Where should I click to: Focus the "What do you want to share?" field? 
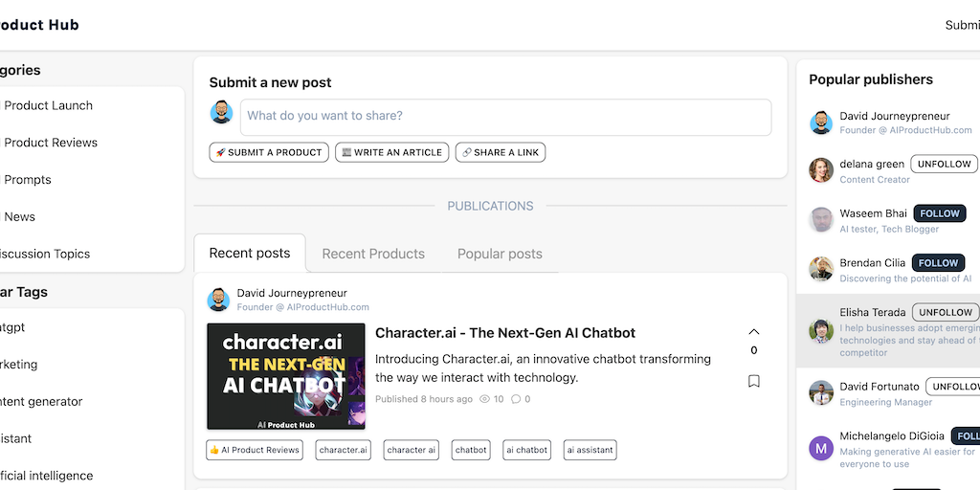tap(505, 117)
